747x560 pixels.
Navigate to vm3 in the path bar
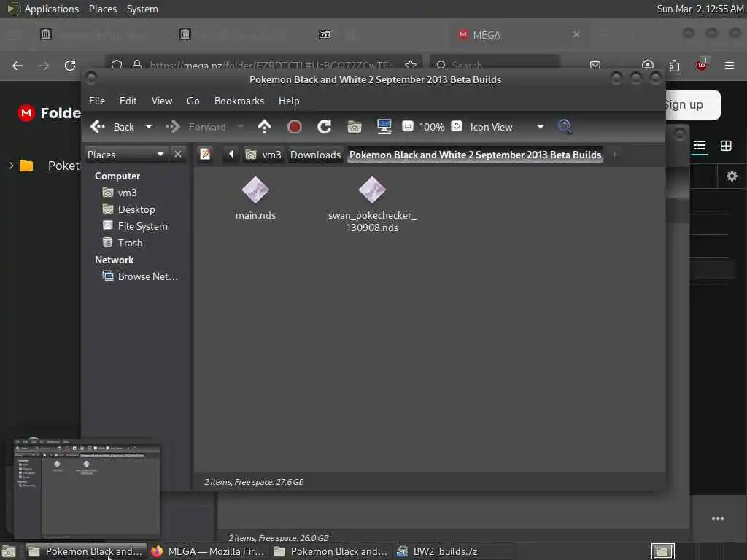(x=263, y=155)
